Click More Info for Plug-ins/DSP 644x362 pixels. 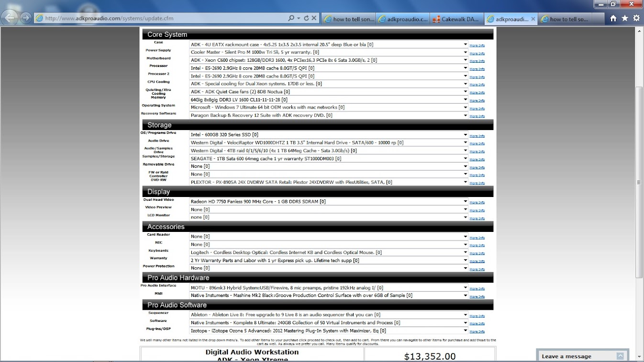(477, 331)
